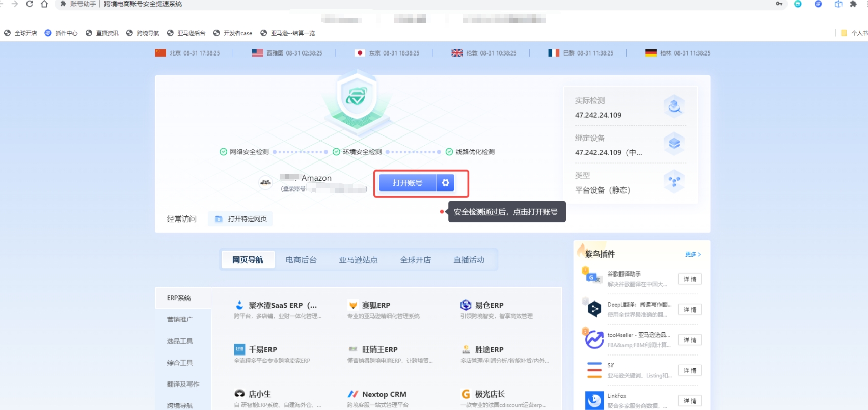Open the 全球开店 bookmark in the bookmarks bar
Screen dimensions: 868x410
point(20,33)
